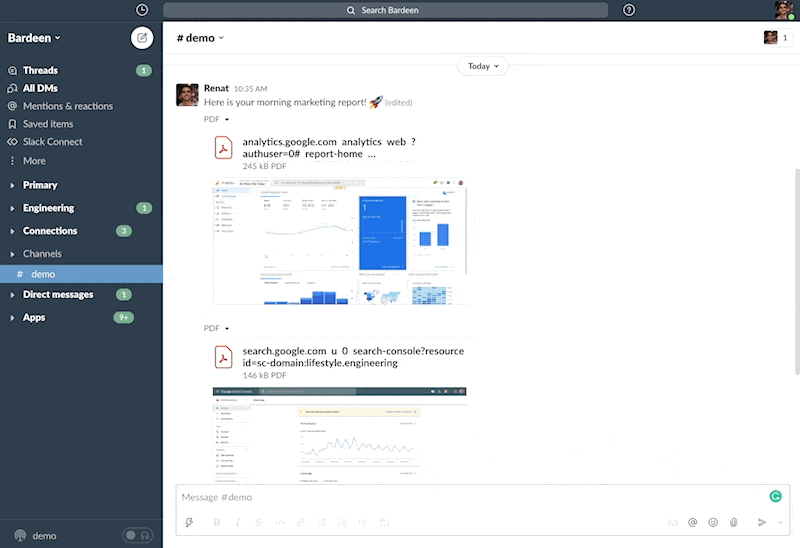The height and width of the screenshot is (548, 800).
Task: Click the demo huddle antenna icon
Action: (20, 535)
